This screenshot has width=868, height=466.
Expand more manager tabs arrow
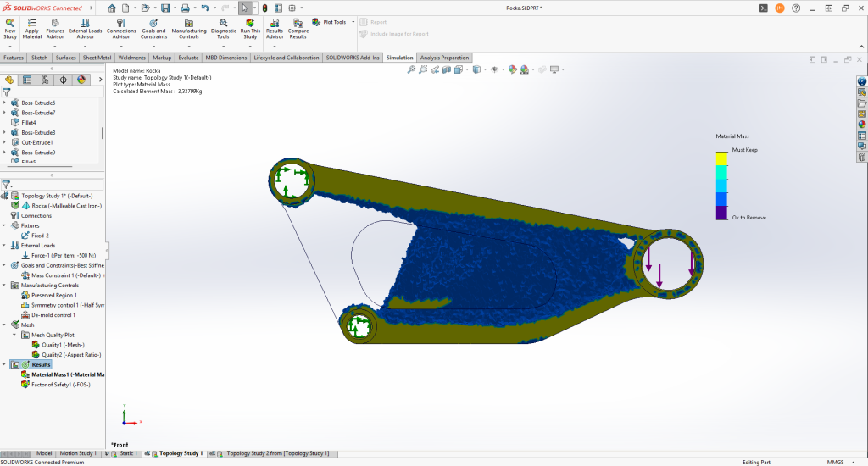coord(100,80)
